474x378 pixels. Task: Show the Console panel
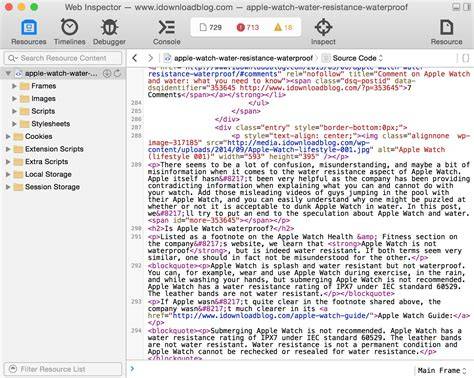click(x=166, y=27)
